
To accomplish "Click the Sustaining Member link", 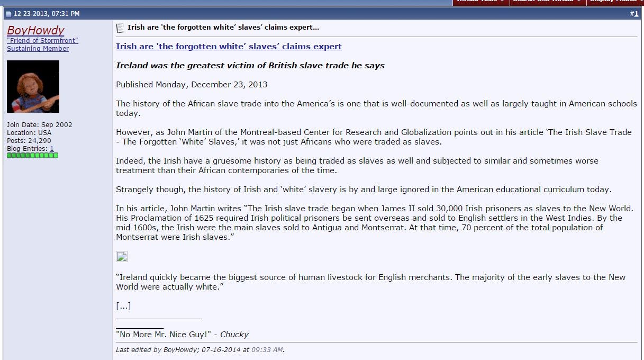I will pos(38,49).
